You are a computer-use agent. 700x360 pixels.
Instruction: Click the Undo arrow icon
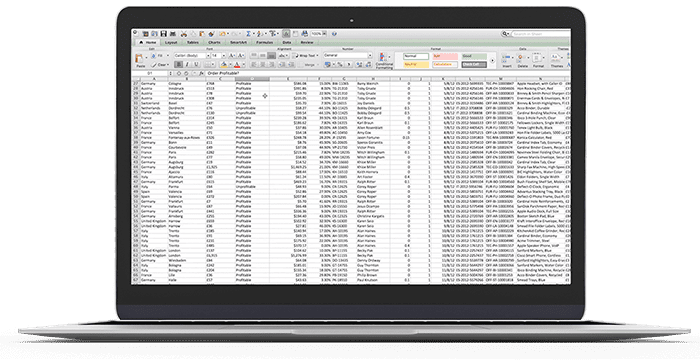click(223, 34)
